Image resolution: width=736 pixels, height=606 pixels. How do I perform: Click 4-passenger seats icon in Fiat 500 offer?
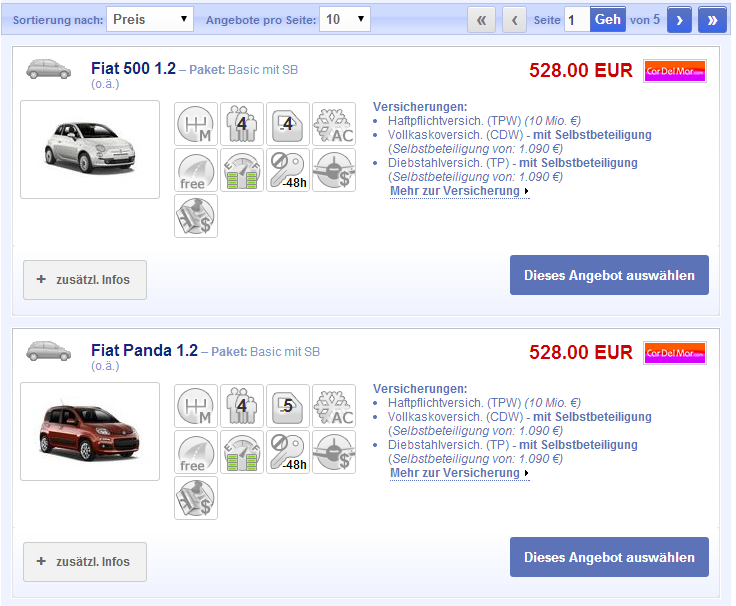242,124
